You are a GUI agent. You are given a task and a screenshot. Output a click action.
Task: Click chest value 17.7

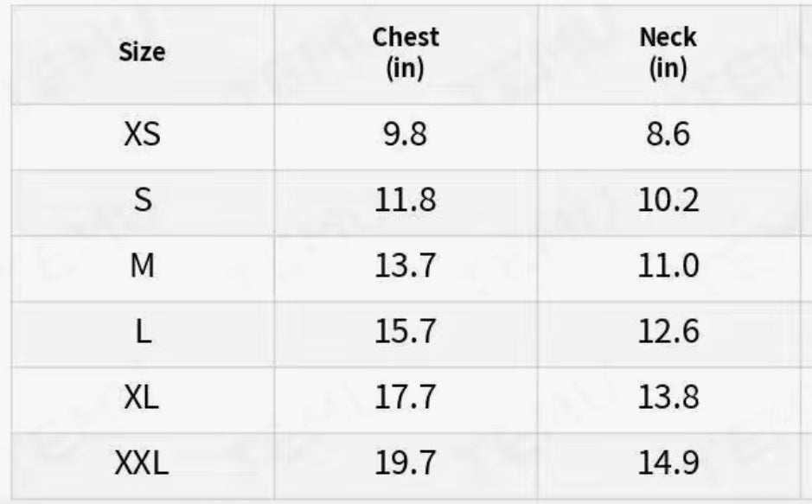point(406,398)
